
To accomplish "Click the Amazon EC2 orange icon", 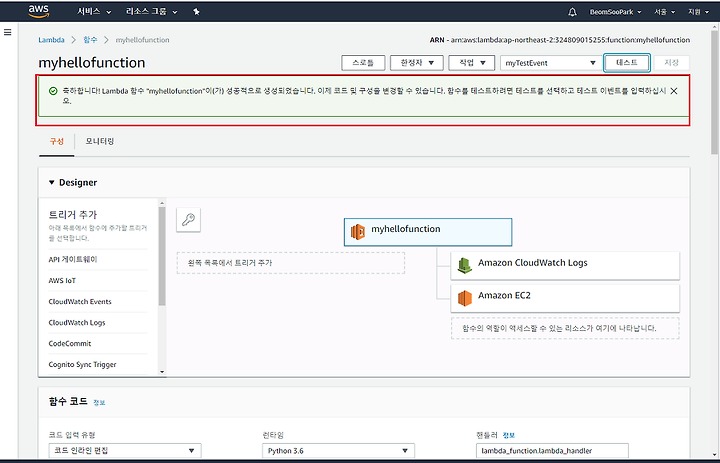I will click(x=465, y=298).
